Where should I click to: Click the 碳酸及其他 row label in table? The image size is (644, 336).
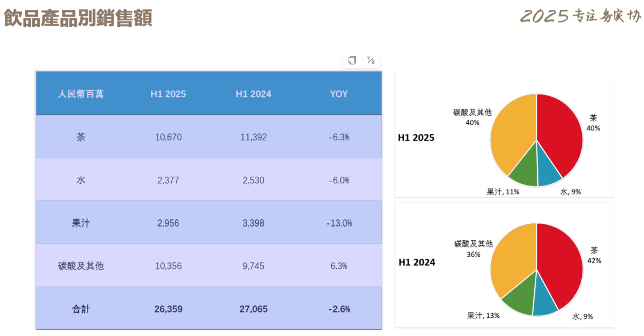[x=80, y=266]
